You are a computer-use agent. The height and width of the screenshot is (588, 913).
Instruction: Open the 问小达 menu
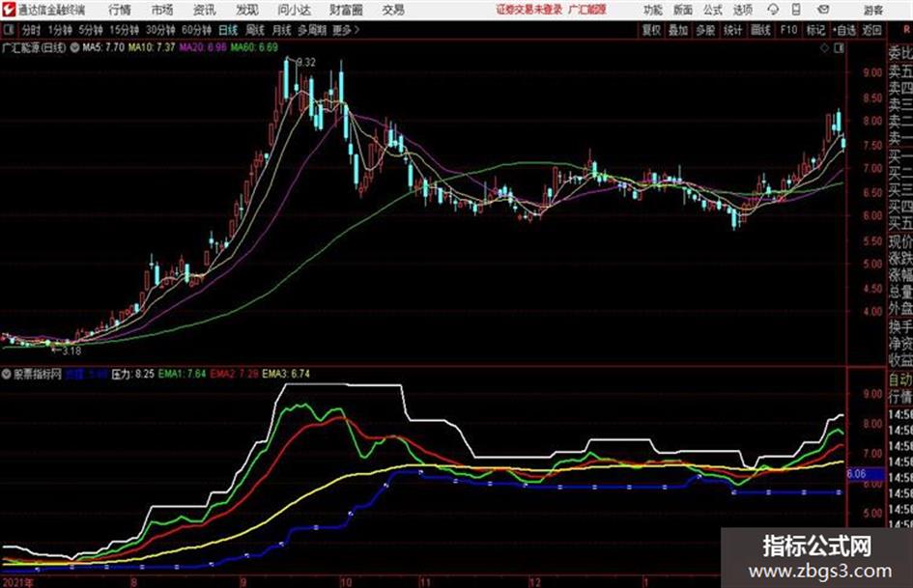pos(295,10)
